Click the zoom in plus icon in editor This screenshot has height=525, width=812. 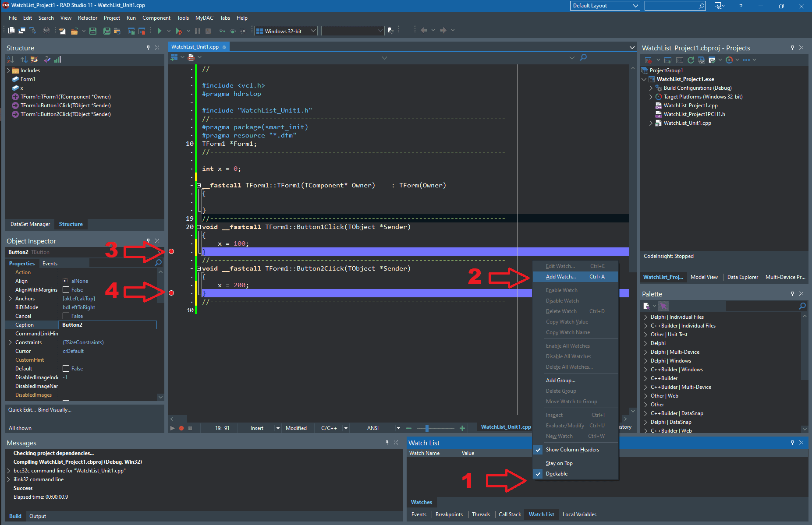click(462, 428)
